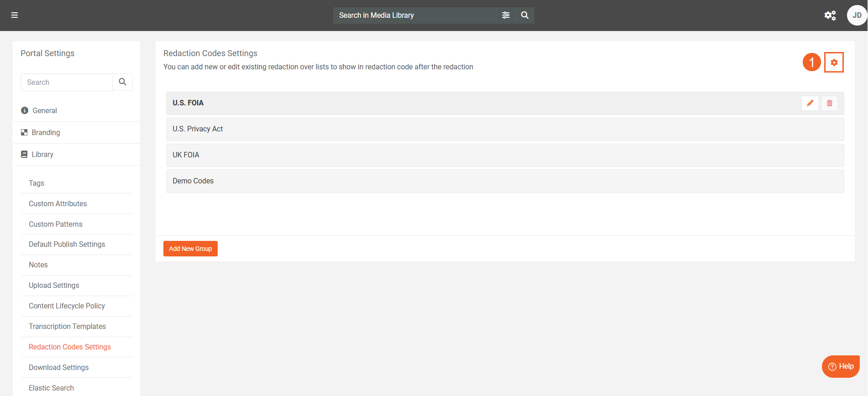Viewport: 868px width, 396px height.
Task: Focus the Portal Settings search field
Action: pos(67,82)
